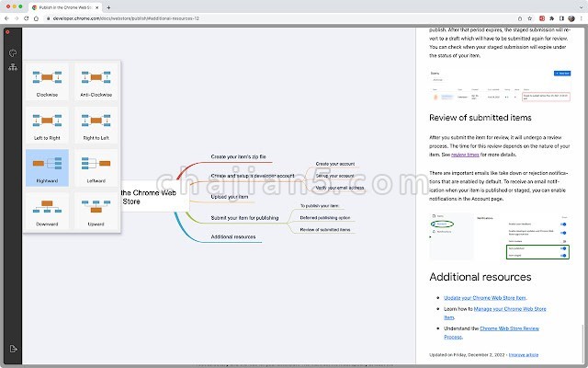Open the red extension icon in the toolbar
The image size is (588, 368).
coord(542,18)
